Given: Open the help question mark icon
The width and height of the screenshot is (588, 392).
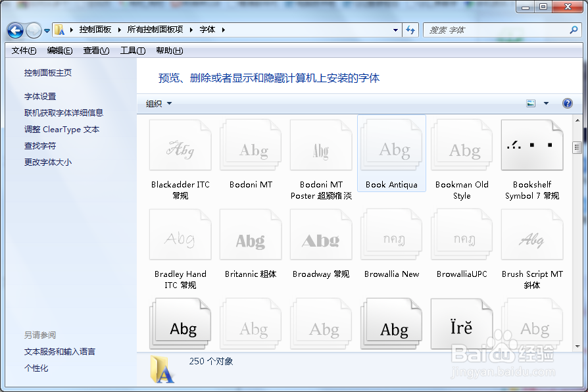Looking at the screenshot, I should tap(568, 103).
